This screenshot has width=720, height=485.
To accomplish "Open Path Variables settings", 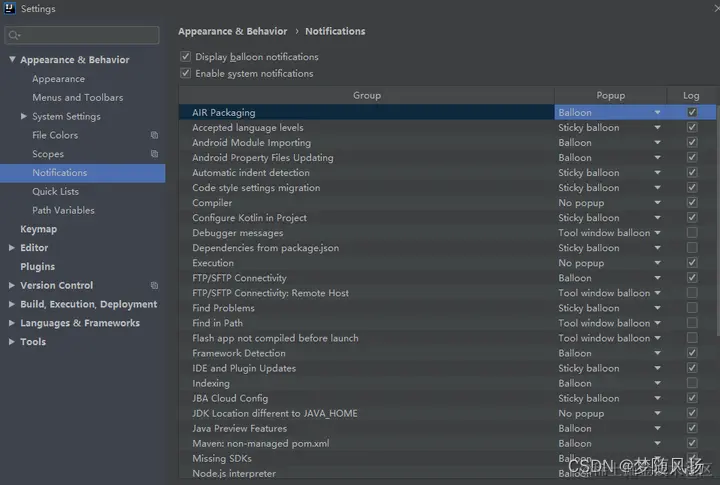I will [x=63, y=210].
